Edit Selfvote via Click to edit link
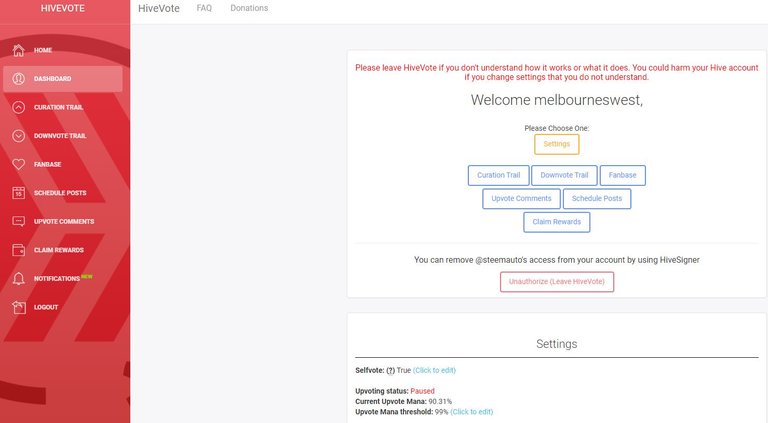The height and width of the screenshot is (423, 768). click(x=434, y=371)
